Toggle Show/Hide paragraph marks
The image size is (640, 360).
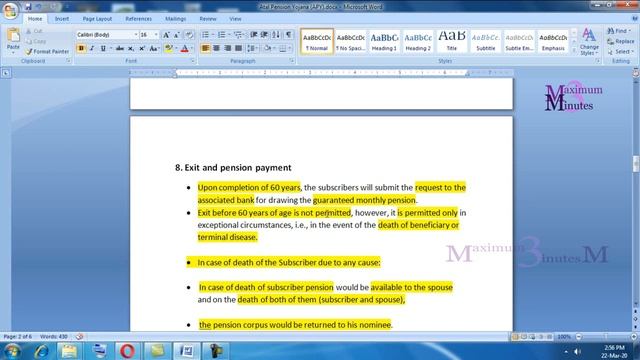(289, 35)
